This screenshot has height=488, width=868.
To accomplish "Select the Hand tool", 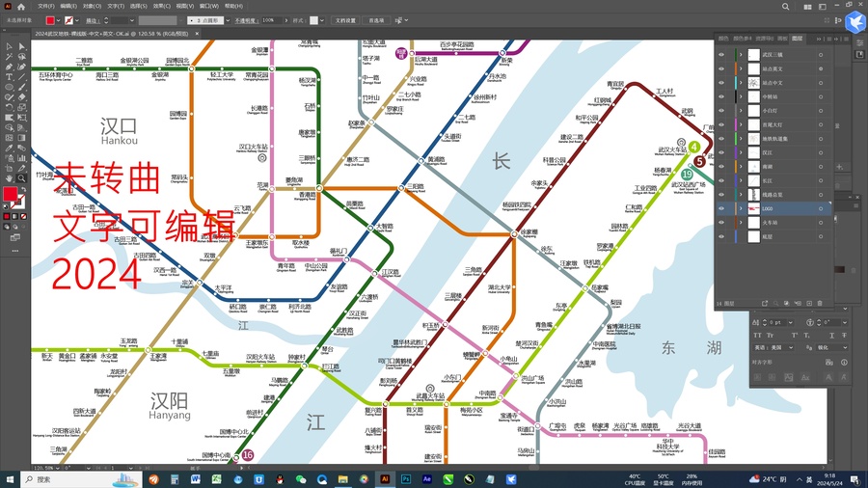I will click(x=10, y=178).
